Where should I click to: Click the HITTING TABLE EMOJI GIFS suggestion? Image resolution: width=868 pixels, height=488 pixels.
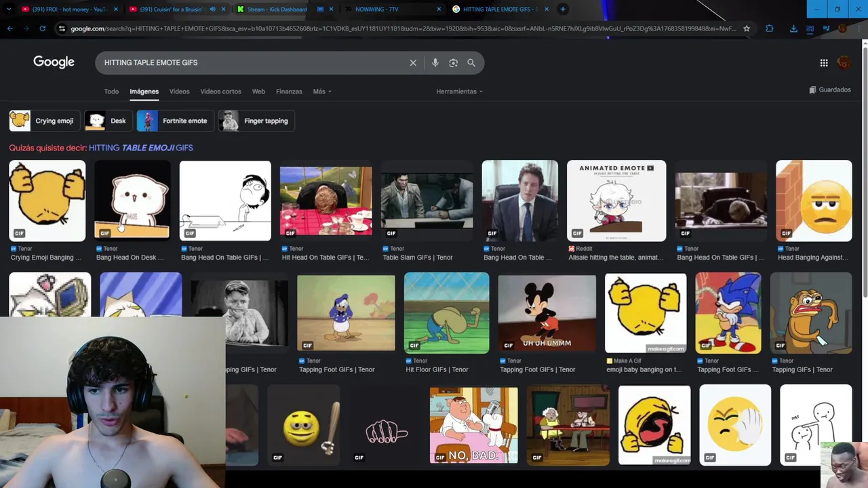tap(141, 148)
